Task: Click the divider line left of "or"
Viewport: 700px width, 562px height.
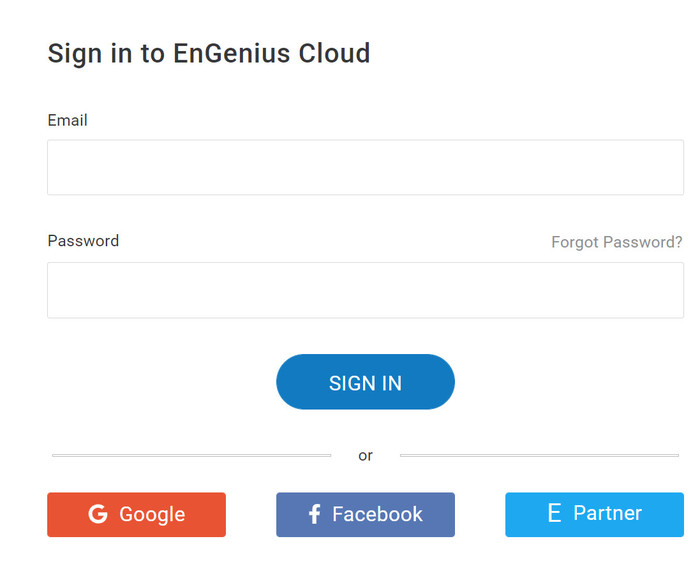Action: click(191, 456)
